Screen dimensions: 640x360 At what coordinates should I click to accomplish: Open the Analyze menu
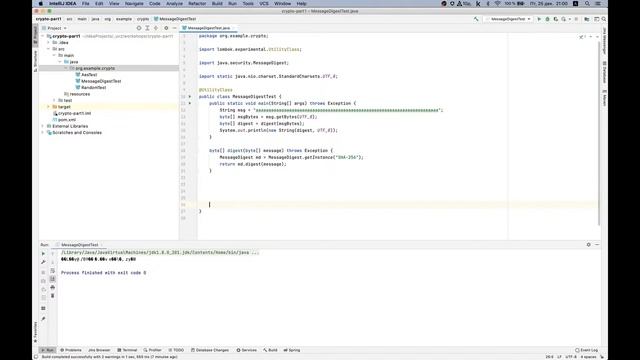[174, 4]
